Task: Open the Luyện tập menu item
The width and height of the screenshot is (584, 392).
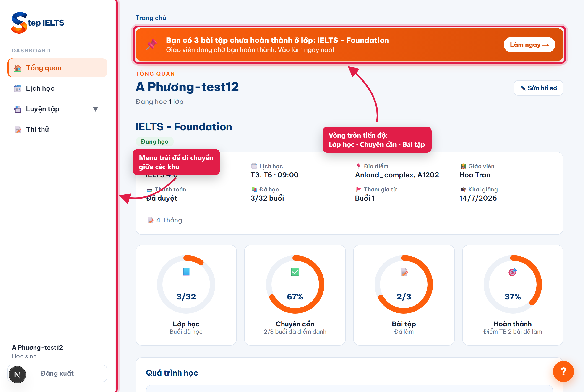Action: coord(57,109)
